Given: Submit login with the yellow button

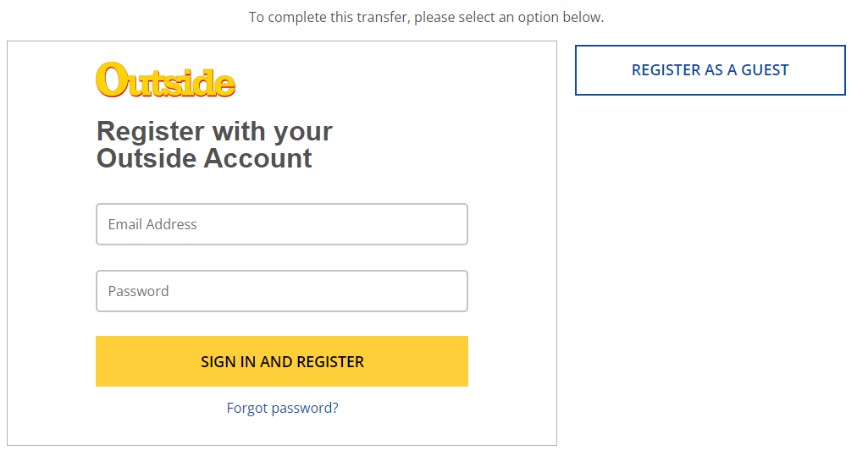Looking at the screenshot, I should tap(282, 361).
